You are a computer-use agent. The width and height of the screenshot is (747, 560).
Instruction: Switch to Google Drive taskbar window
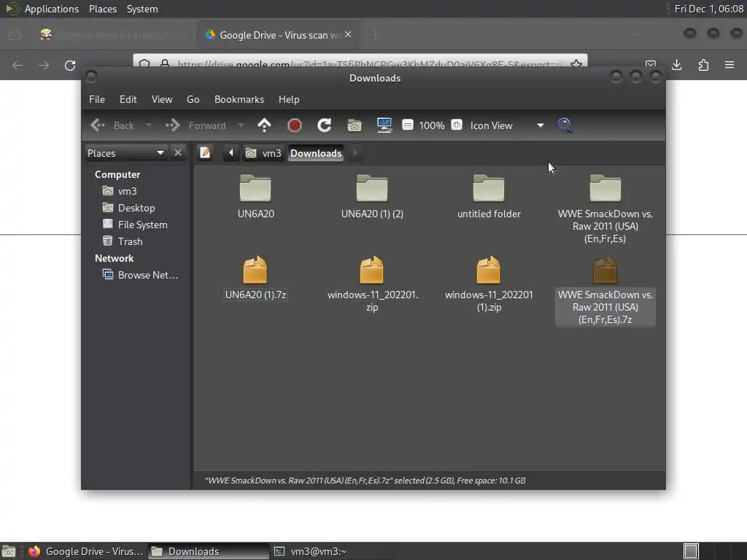pyautogui.click(x=86, y=551)
